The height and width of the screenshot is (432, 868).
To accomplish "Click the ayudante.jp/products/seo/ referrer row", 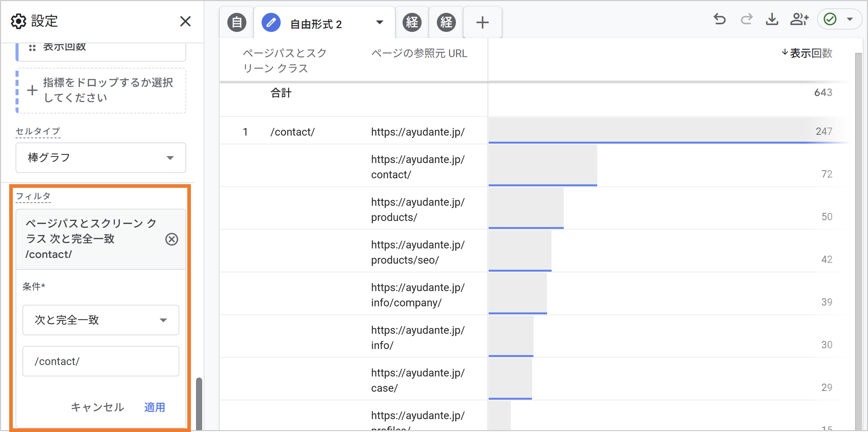I will (x=417, y=252).
